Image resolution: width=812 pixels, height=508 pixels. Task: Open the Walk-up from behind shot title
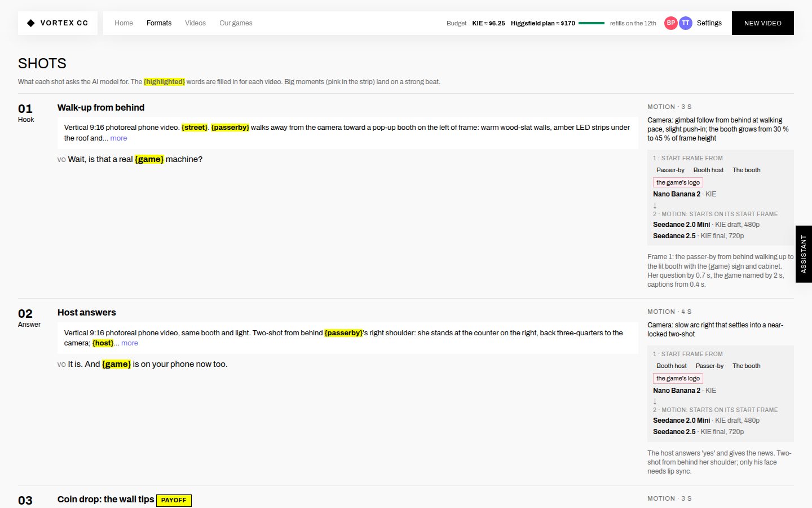101,107
